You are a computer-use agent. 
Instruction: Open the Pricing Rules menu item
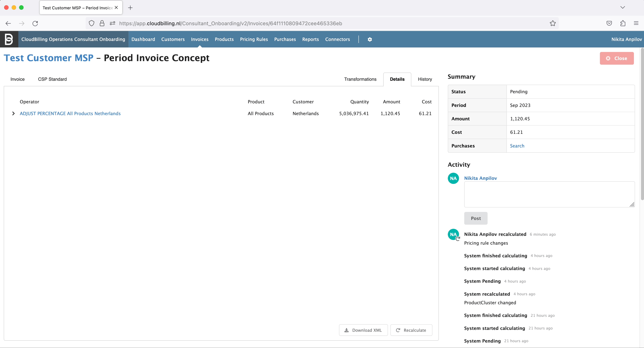click(x=254, y=39)
